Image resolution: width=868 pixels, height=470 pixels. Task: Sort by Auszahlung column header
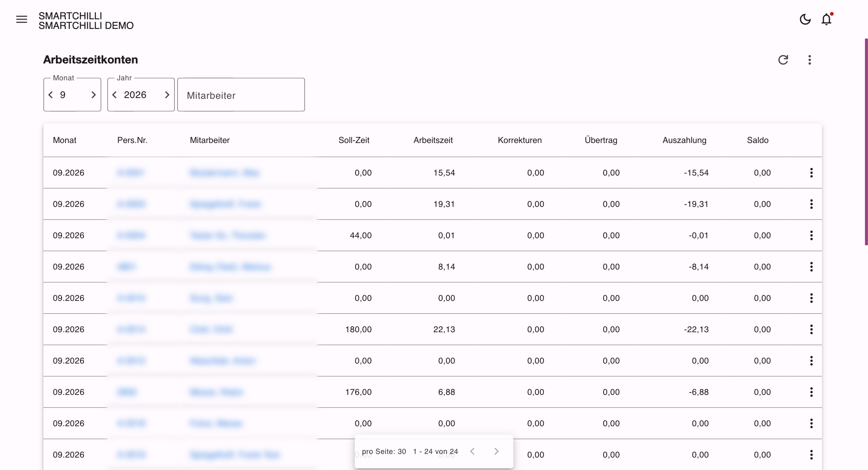[x=684, y=140]
